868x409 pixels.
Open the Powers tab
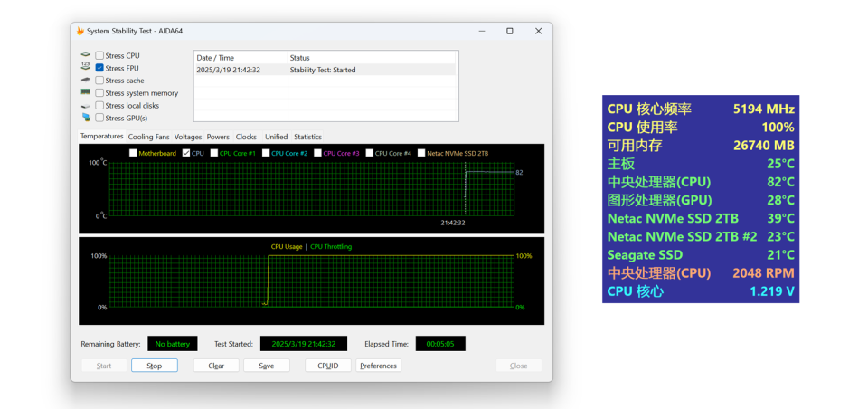(218, 137)
